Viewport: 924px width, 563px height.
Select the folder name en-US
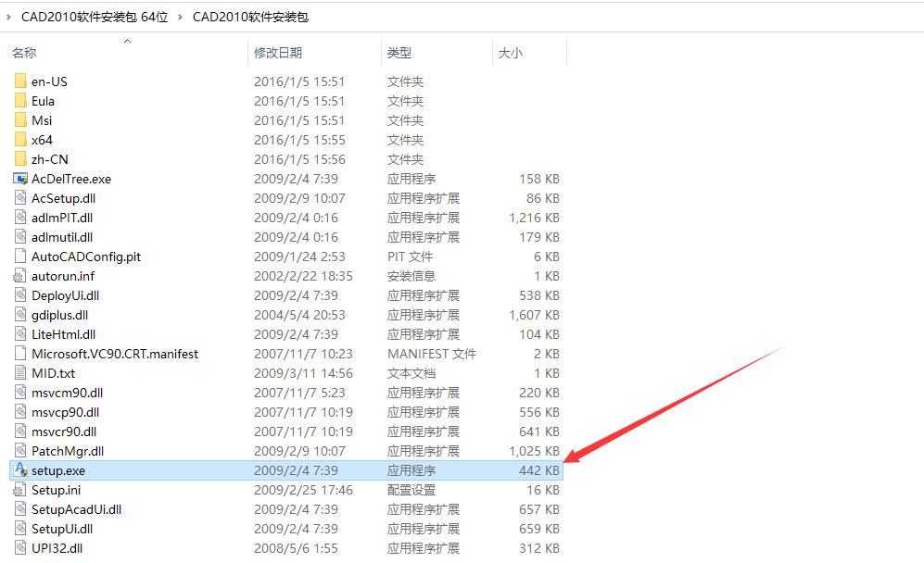click(49, 81)
